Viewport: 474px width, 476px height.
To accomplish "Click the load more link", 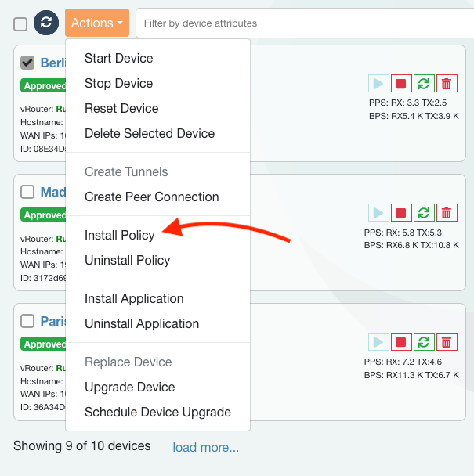I will 205,447.
